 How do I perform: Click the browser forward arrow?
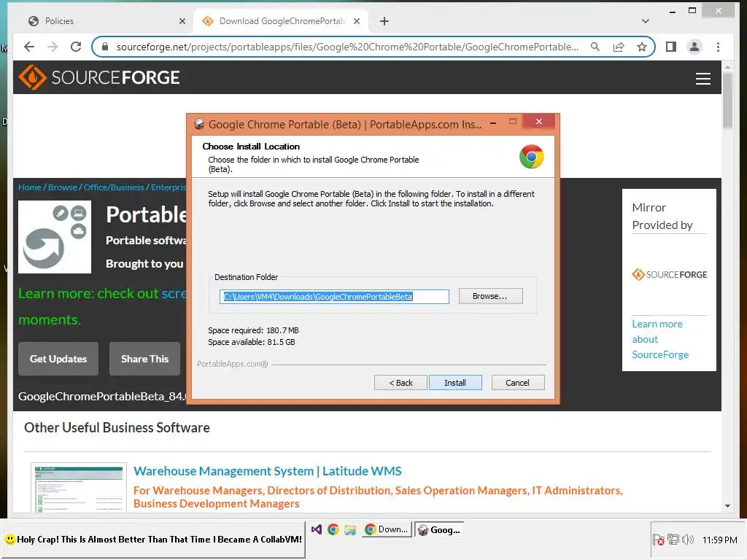pos(53,47)
